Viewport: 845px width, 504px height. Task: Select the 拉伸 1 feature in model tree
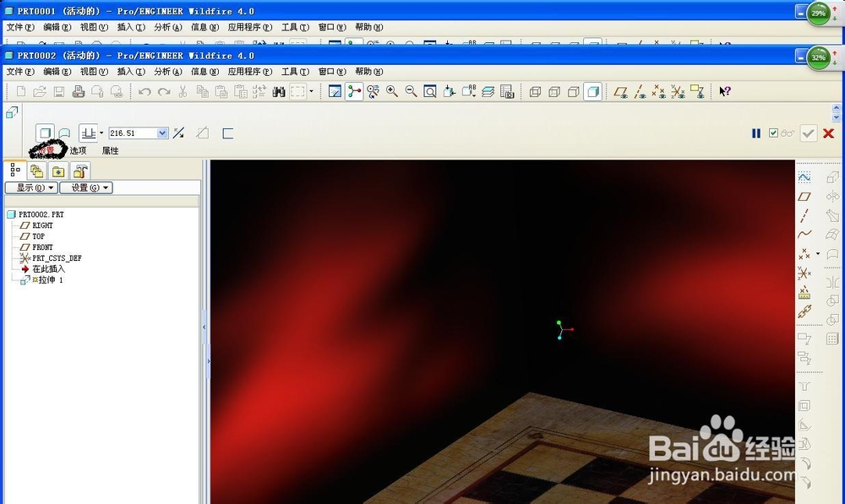[x=51, y=280]
